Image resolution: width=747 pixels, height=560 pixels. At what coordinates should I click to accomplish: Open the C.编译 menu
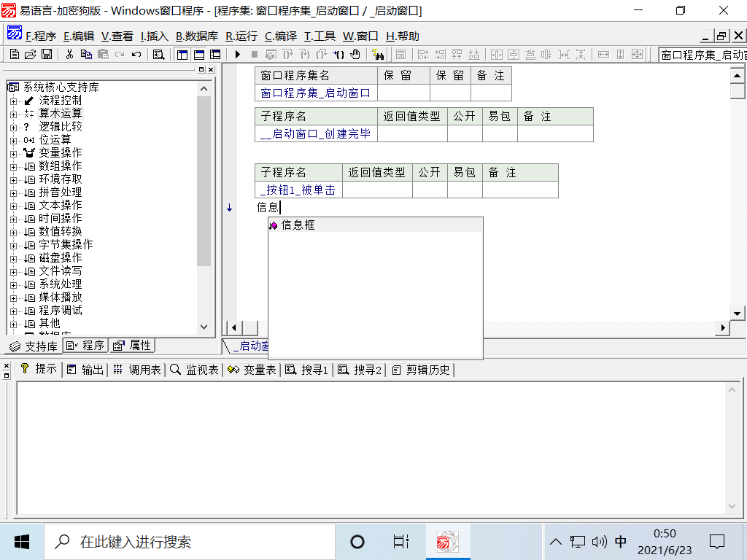click(281, 36)
